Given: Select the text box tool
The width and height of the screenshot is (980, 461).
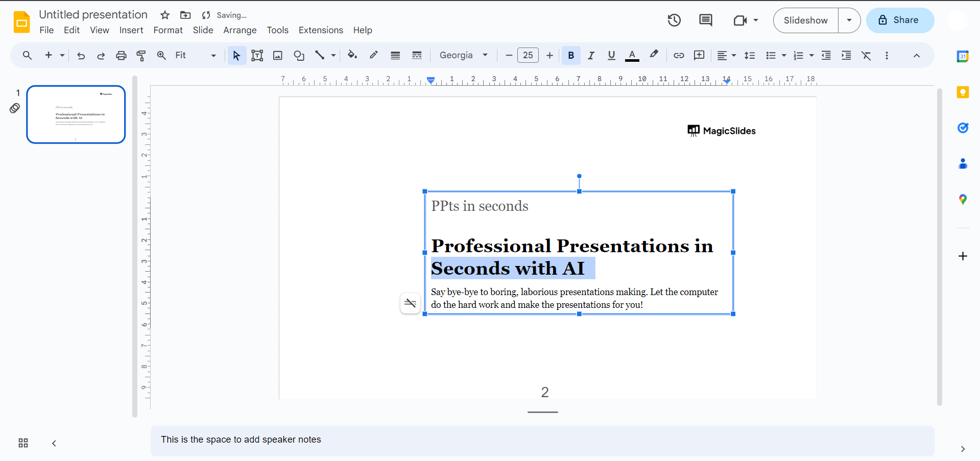Looking at the screenshot, I should tap(257, 56).
